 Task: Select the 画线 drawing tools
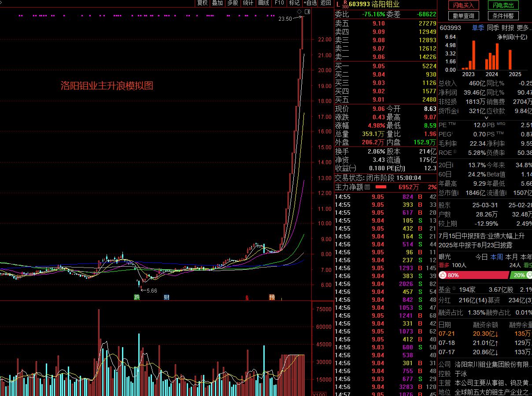[x=263, y=3]
